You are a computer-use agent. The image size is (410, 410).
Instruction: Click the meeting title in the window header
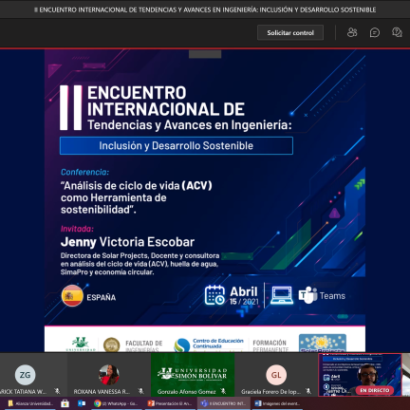[x=205, y=10]
